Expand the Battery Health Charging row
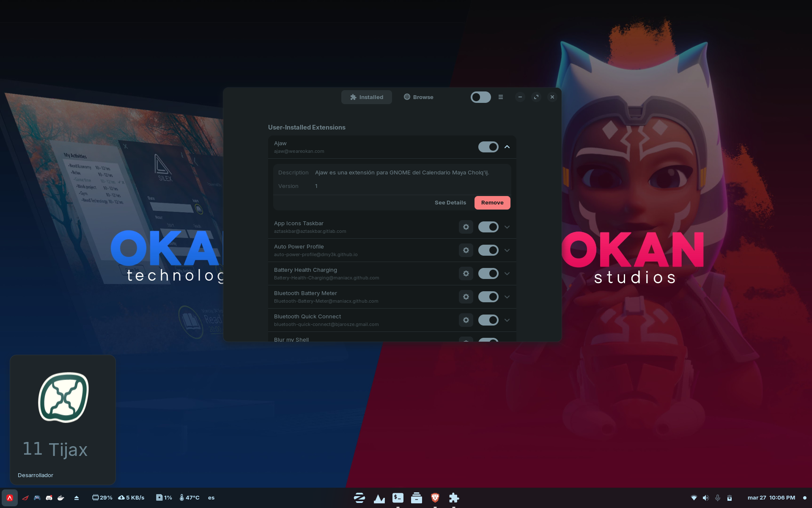Screen dimensions: 812x508 507,273
